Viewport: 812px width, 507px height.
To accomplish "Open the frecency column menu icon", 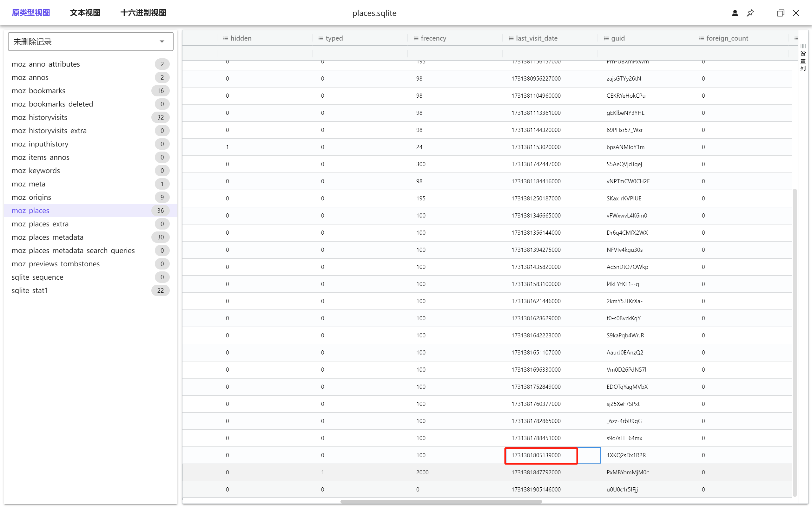I will tap(416, 39).
